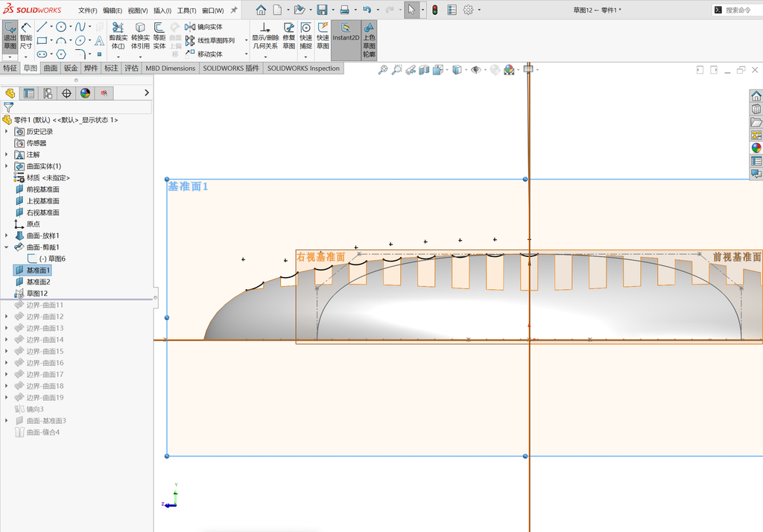The height and width of the screenshot is (532, 763).
Task: Toggle the Hide/Show Items eye icon
Action: click(x=476, y=70)
